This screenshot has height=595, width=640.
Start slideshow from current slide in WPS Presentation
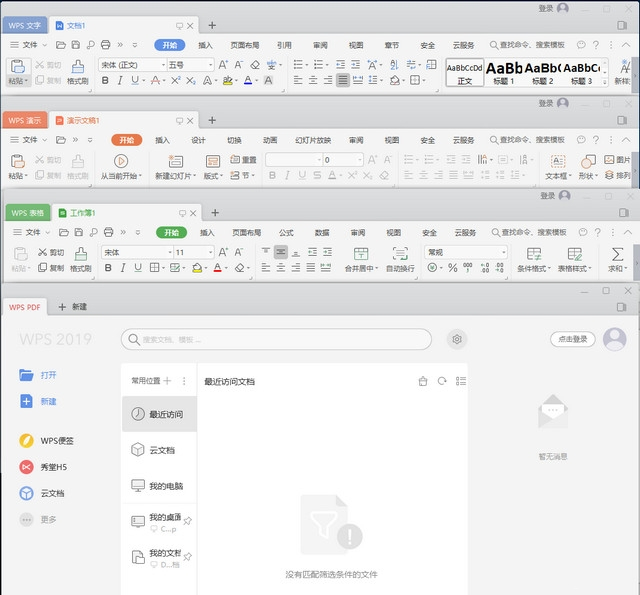121,166
